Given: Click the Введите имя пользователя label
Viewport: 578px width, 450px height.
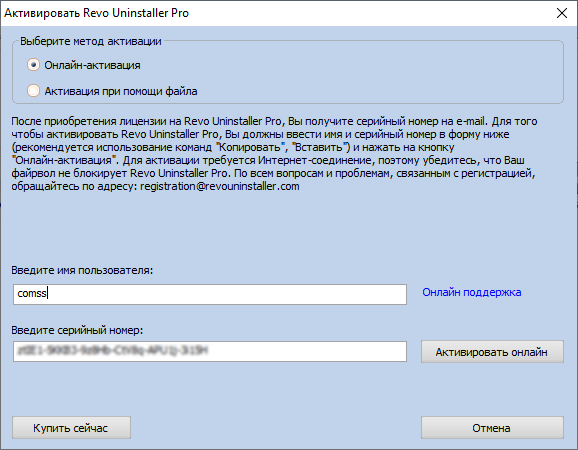Looking at the screenshot, I should pos(82,270).
